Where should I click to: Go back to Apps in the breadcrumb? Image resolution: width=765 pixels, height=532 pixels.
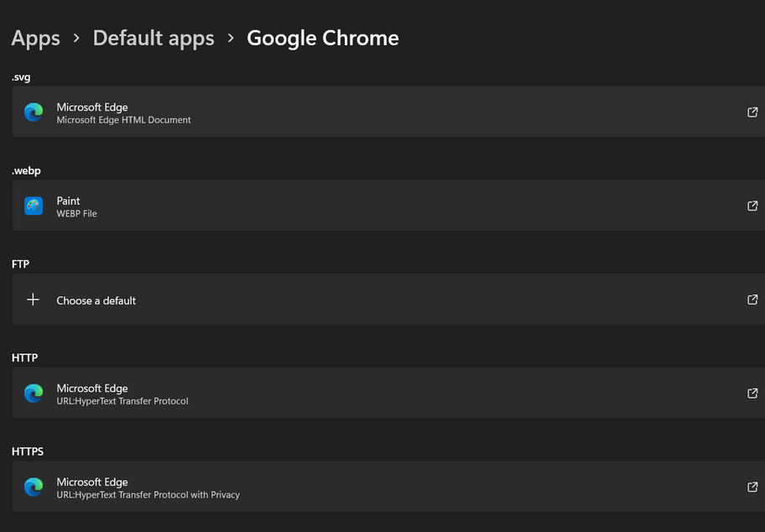[x=36, y=39]
